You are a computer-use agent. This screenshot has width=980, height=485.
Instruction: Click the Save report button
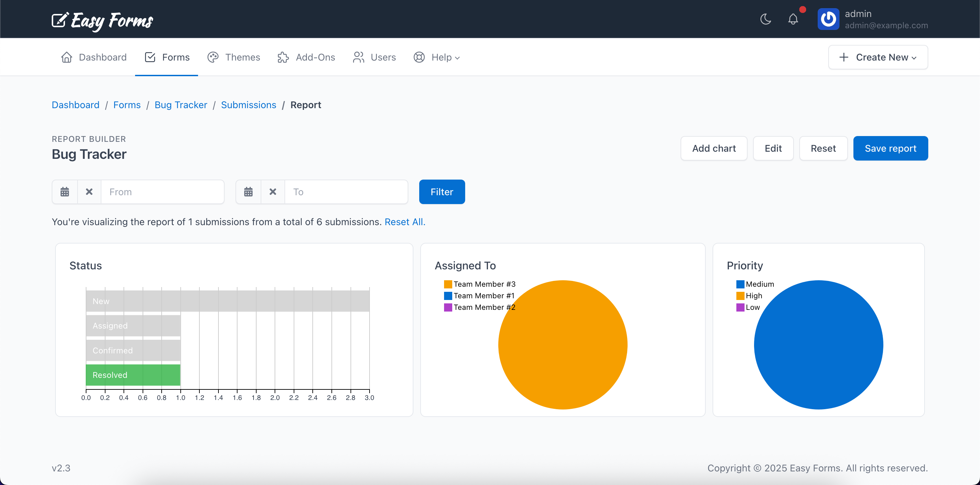891,148
